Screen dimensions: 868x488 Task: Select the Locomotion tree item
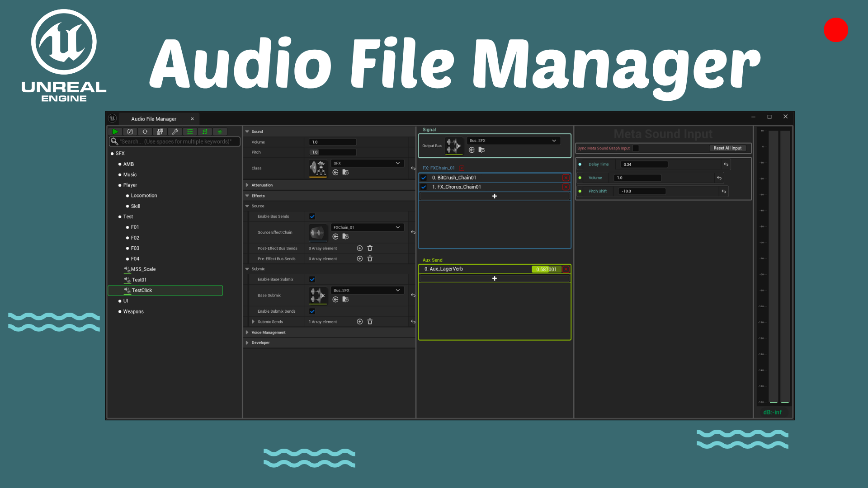point(144,196)
